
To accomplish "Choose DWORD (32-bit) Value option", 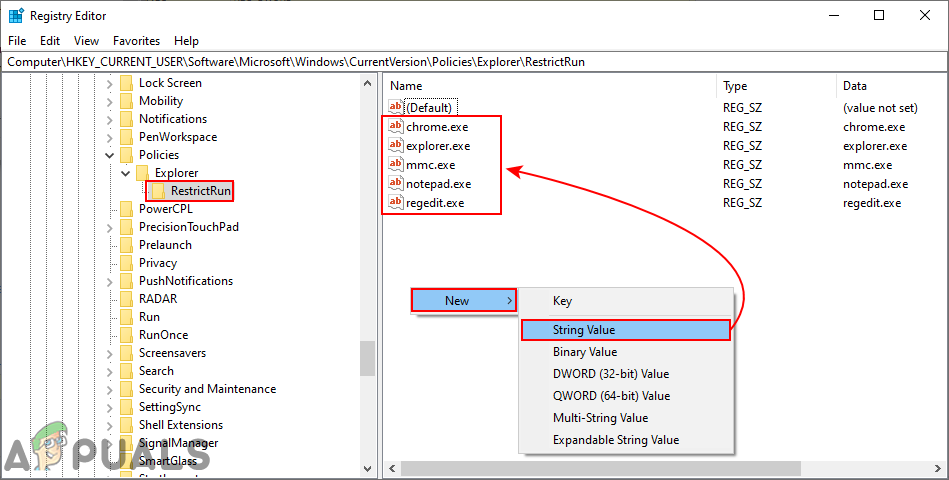I will (x=625, y=374).
